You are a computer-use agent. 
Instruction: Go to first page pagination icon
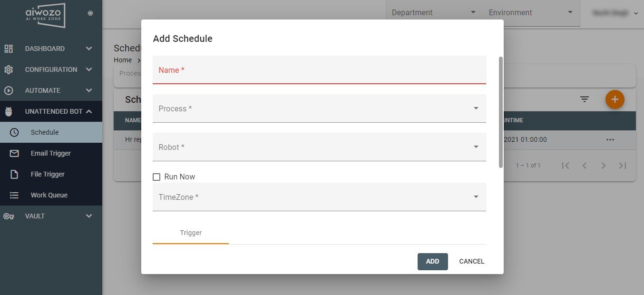point(566,166)
